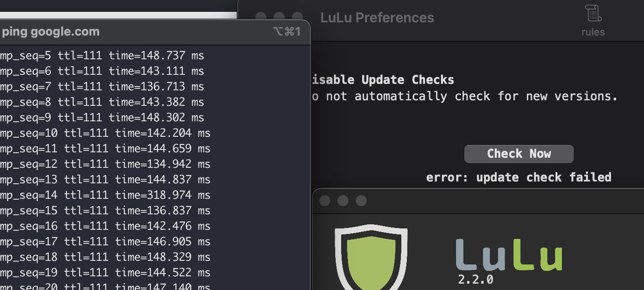Click the ping line with time=318.974 ms
Screen dimensions: 644x290
tap(105, 195)
